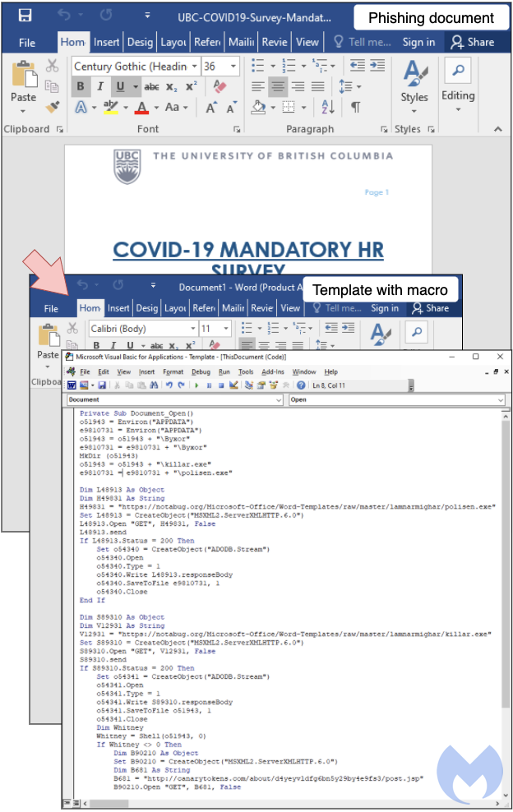Open Add-Ins menu in Visual Basic editor
This screenshot has height=812, width=513.
click(273, 371)
